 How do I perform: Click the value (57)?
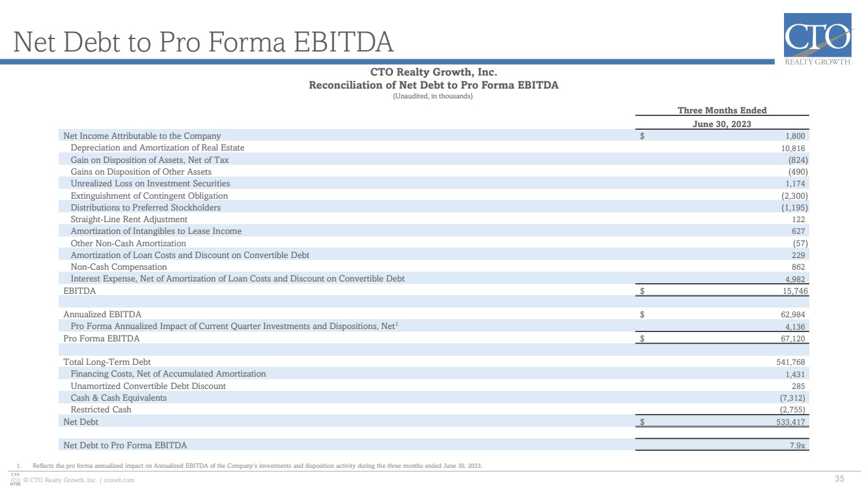point(800,243)
